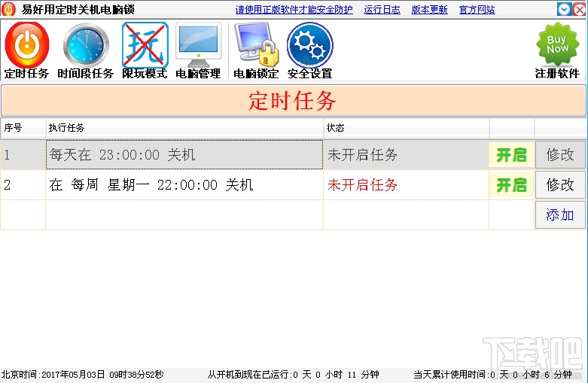
Task: Enable task 2 with its 开启 button
Action: tap(511, 185)
